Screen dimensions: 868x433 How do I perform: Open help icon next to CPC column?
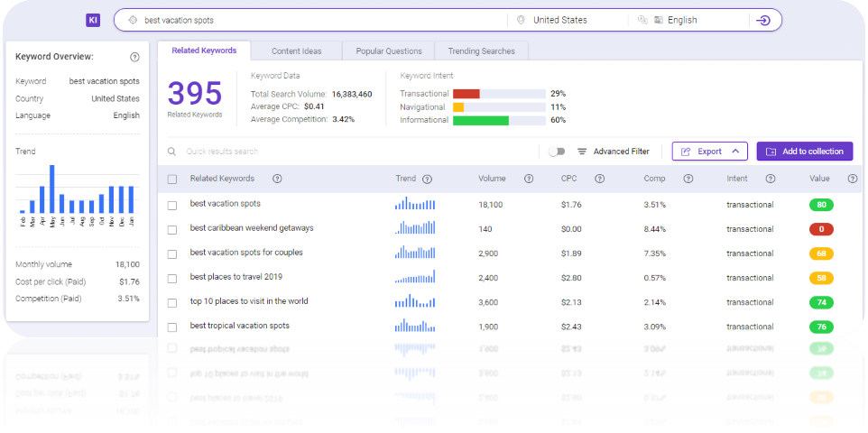tap(599, 179)
